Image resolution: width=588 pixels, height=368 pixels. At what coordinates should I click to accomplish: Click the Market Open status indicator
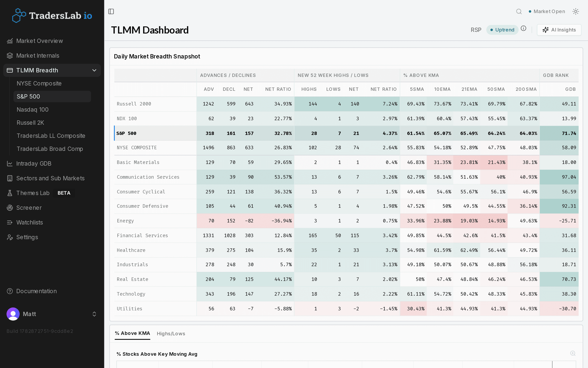click(x=547, y=11)
